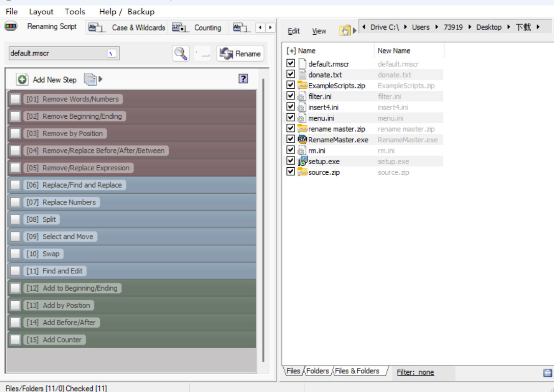The image size is (554, 392).
Task: Click the Rename button
Action: tap(240, 54)
